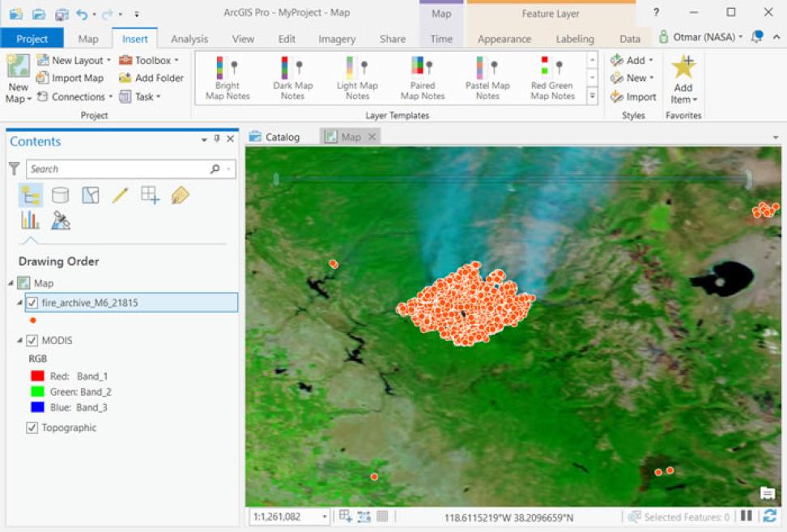This screenshot has width=787, height=532.
Task: Open the Labeling ribbon tab
Action: point(575,39)
